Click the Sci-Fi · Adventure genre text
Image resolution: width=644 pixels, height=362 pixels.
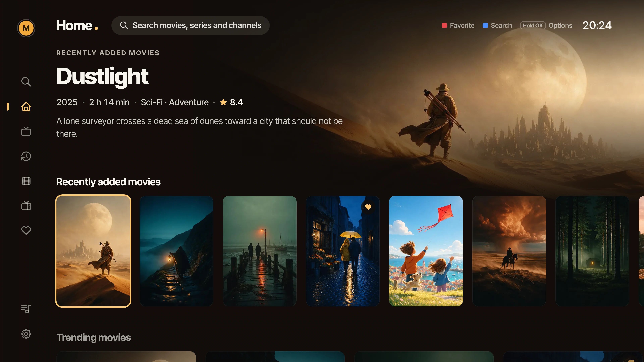174,102
